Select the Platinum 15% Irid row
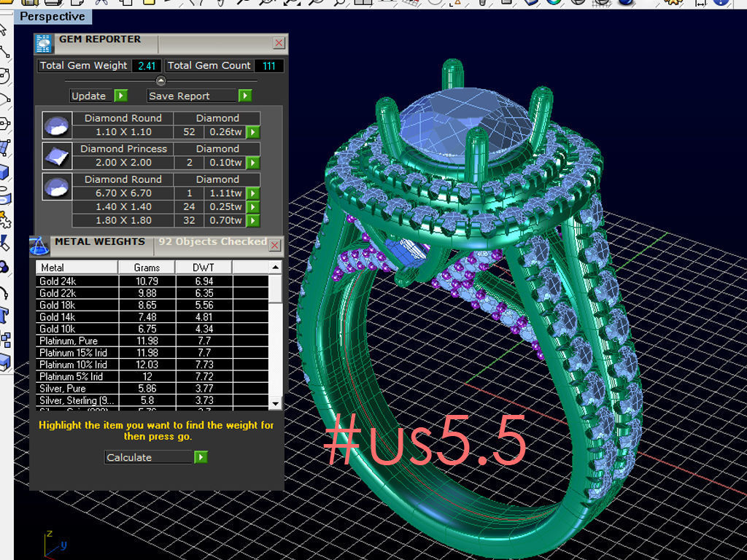The image size is (747, 560). coord(152,352)
